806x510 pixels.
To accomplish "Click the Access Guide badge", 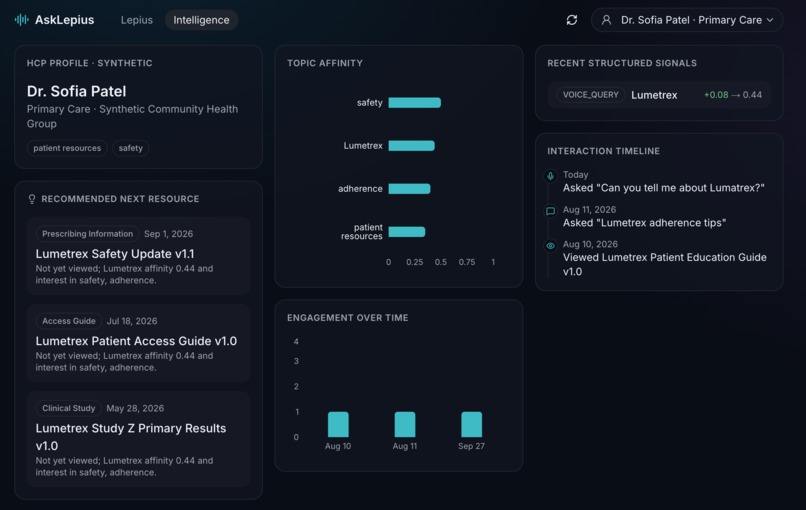I will 69,321.
